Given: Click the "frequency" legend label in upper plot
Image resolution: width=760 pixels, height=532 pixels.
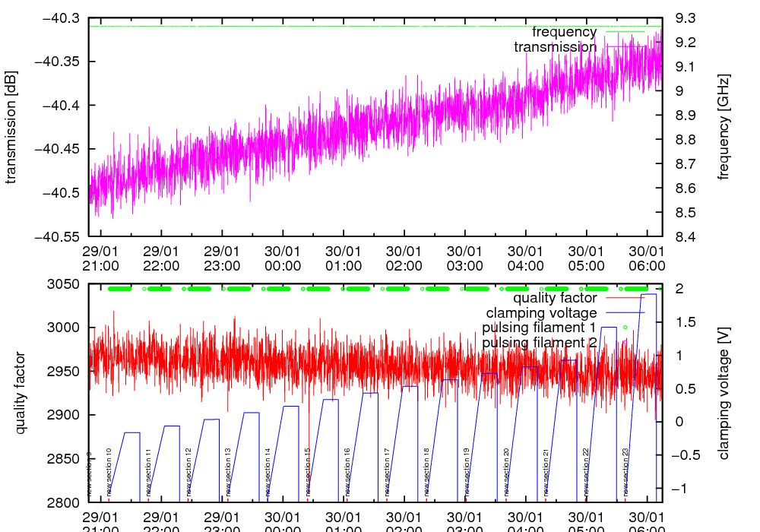Looking at the screenshot, I should [564, 32].
